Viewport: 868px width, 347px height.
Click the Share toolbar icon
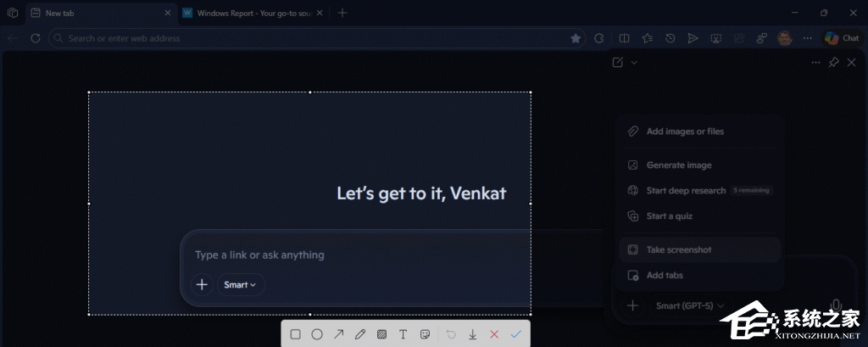click(739, 38)
